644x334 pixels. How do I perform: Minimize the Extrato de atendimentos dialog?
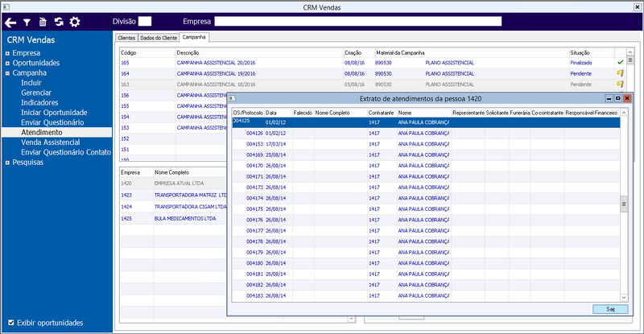(609, 98)
